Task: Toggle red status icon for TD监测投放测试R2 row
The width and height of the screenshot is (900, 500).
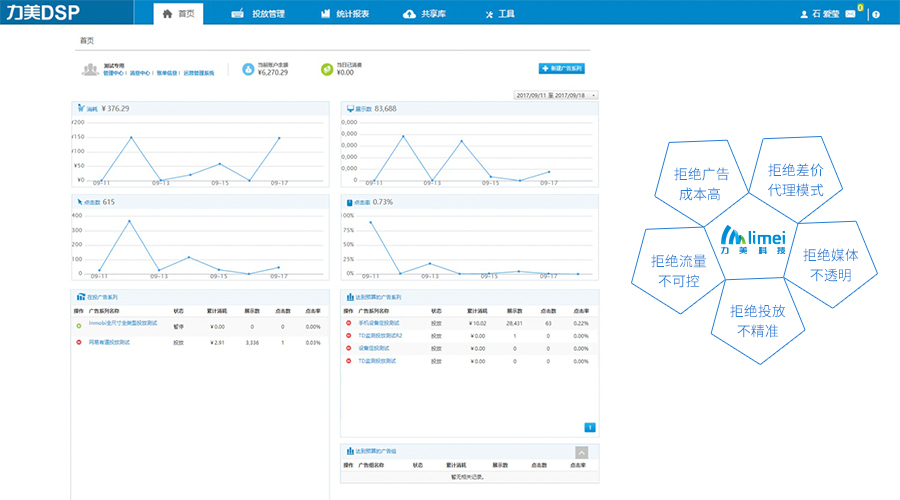Action: [348, 335]
